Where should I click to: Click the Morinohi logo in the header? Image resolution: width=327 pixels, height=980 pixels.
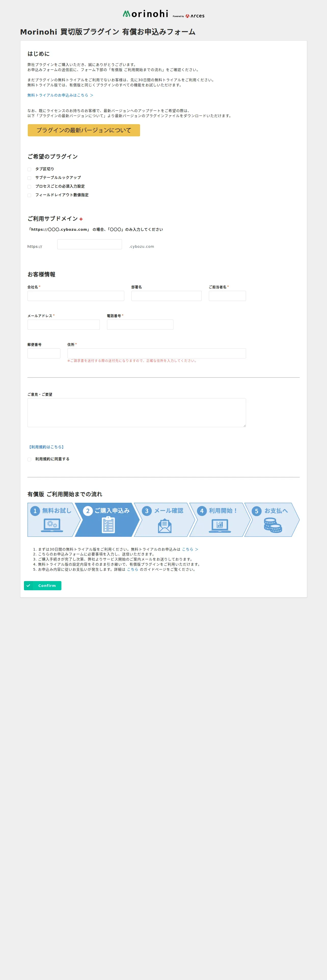[x=145, y=14]
